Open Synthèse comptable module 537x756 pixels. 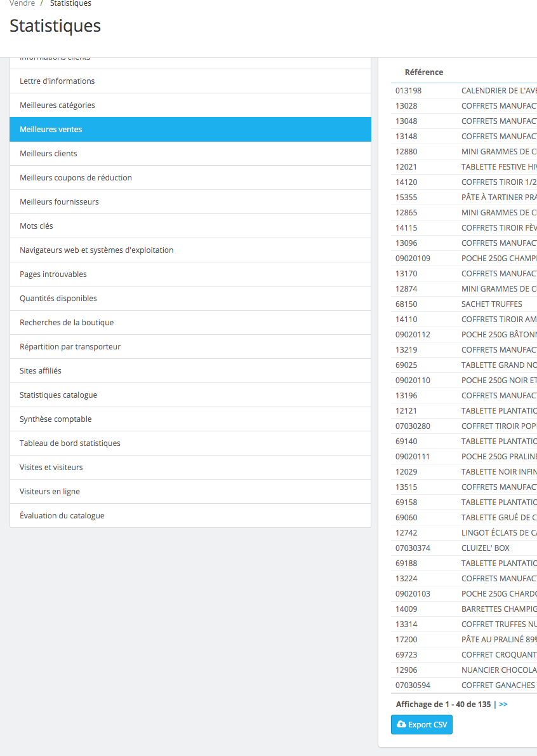pos(190,419)
